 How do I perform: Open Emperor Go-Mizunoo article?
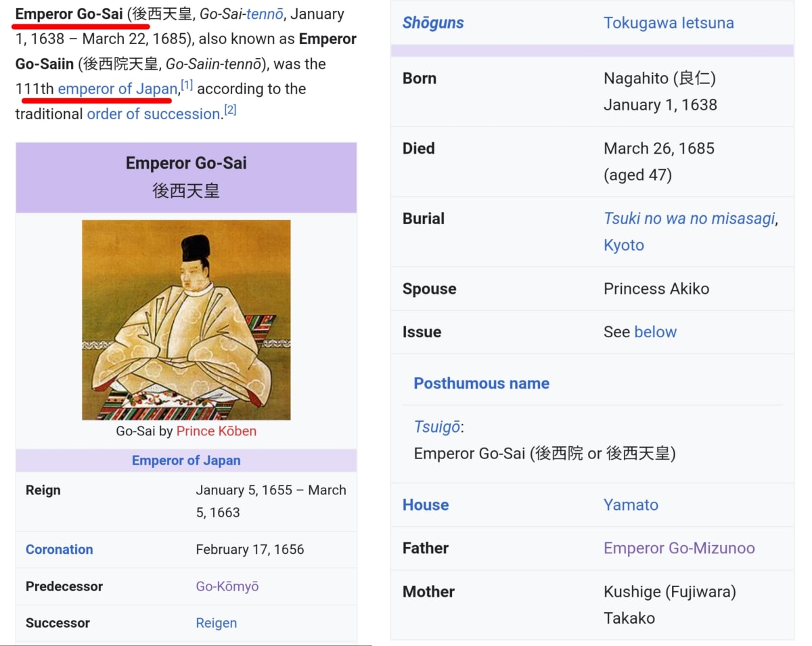click(x=679, y=548)
